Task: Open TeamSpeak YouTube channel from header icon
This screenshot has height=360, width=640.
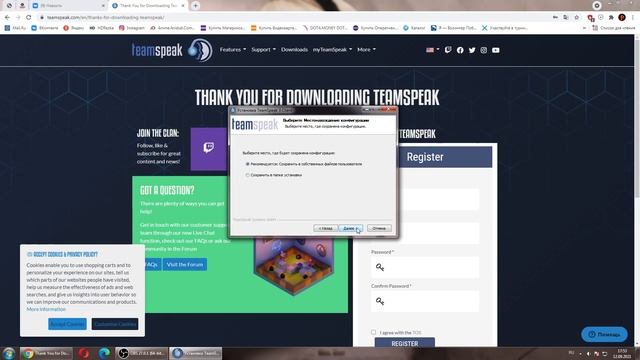Action: point(496,50)
